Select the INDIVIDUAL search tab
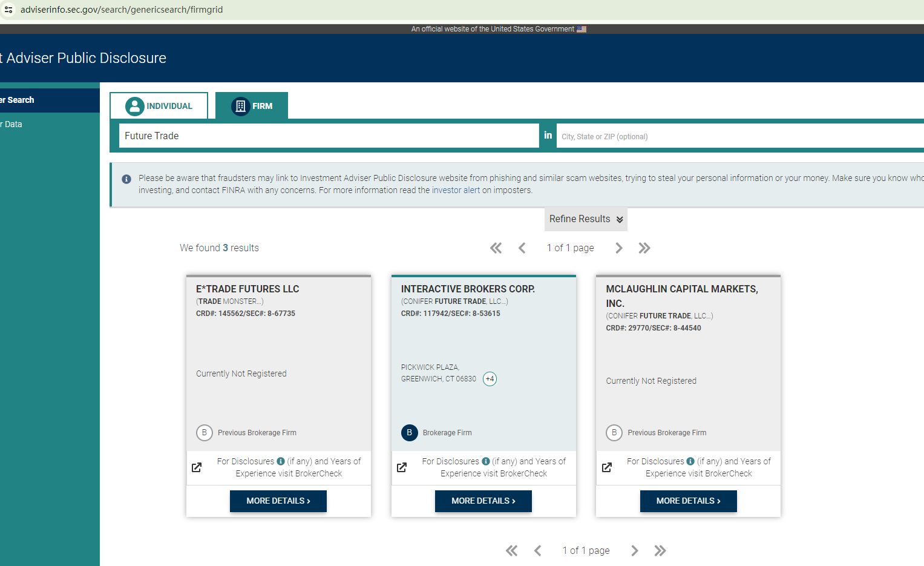Image resolution: width=924 pixels, height=566 pixels. pyautogui.click(x=159, y=106)
